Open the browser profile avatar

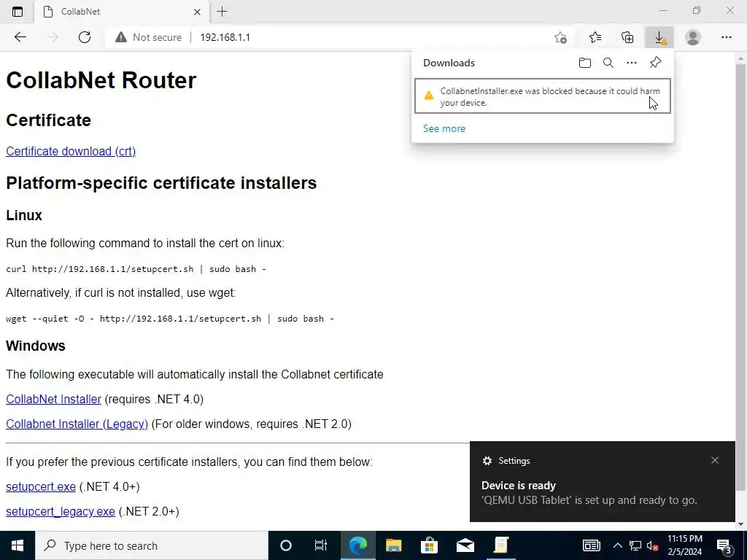click(x=693, y=37)
